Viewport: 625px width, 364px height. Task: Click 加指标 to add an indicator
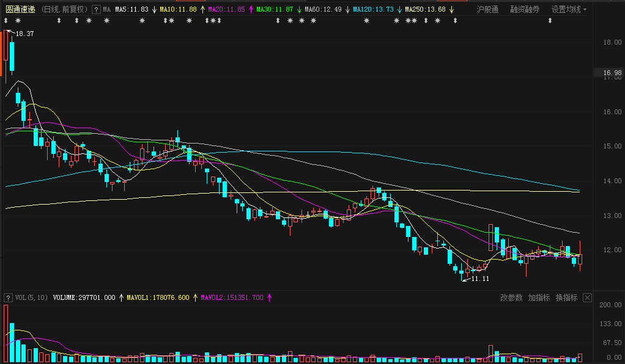click(x=539, y=297)
